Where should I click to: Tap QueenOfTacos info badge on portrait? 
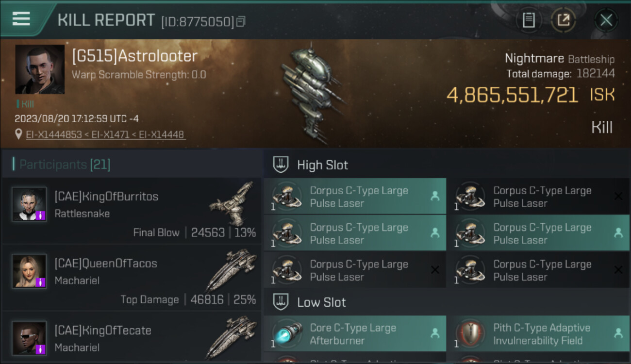[41, 282]
